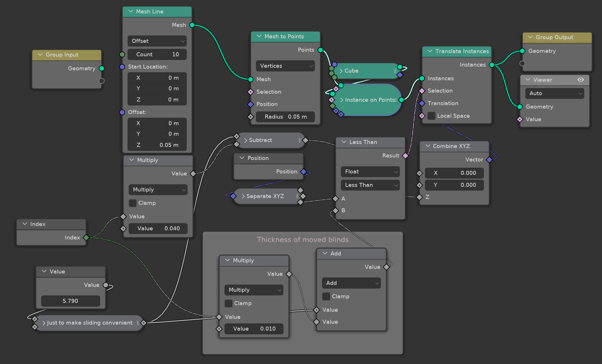Click the Add node Value output socket
Viewport: 602px width, 364px height.
[x=387, y=267]
